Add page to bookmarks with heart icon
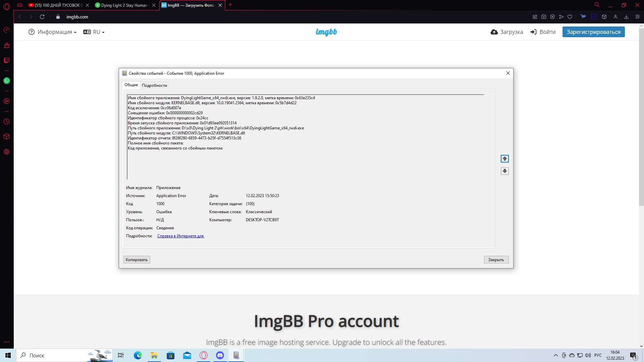The height and width of the screenshot is (362, 644). 570,17
